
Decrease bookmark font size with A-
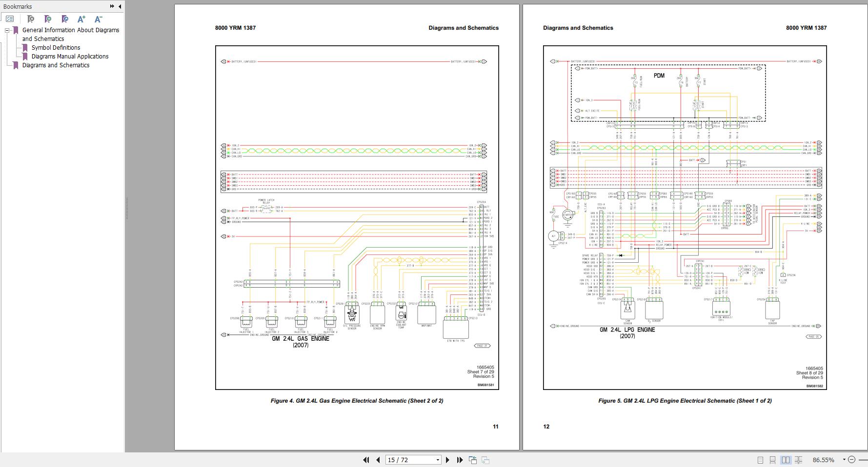[x=98, y=19]
